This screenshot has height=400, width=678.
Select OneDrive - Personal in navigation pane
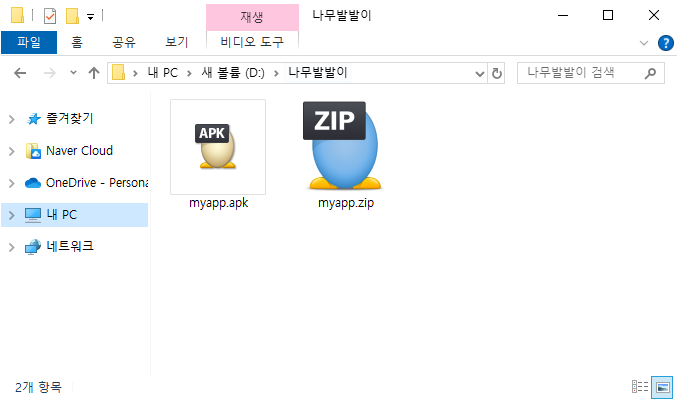tap(97, 183)
